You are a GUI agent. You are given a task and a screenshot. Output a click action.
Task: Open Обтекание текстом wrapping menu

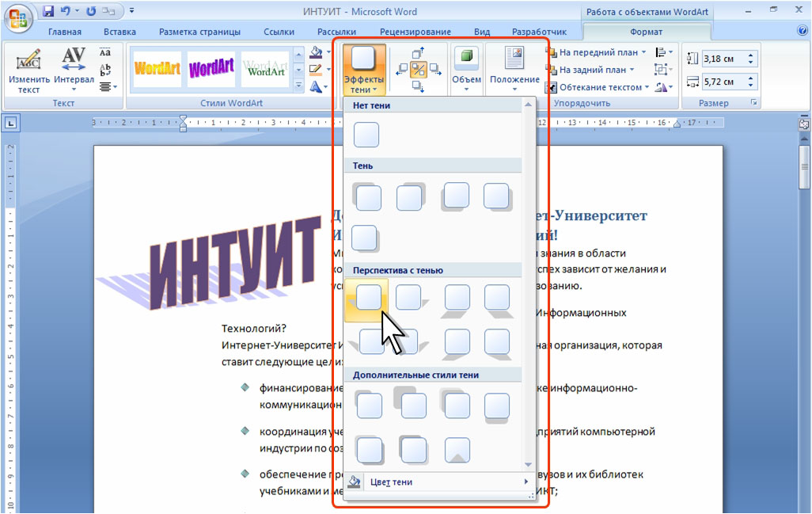598,87
